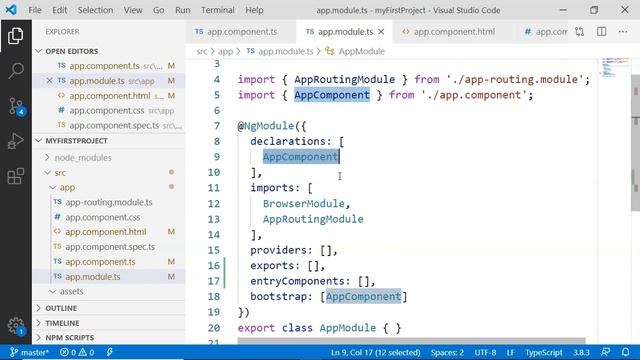Close the app.module.ts tab
The height and width of the screenshot is (360, 640).
(381, 32)
